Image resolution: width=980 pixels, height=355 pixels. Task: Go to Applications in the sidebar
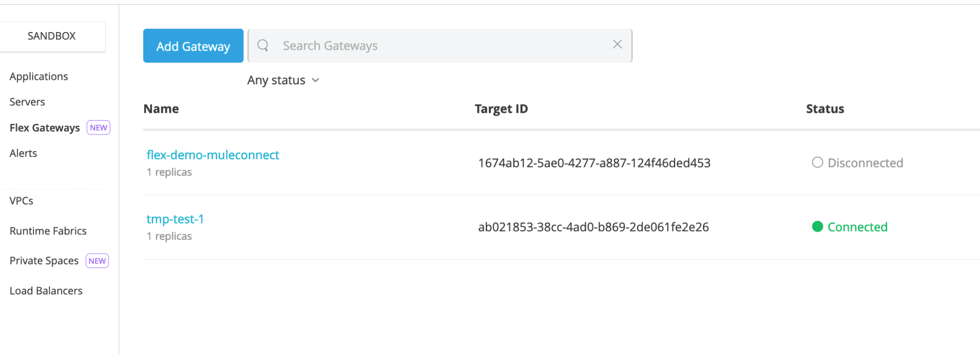(x=39, y=77)
